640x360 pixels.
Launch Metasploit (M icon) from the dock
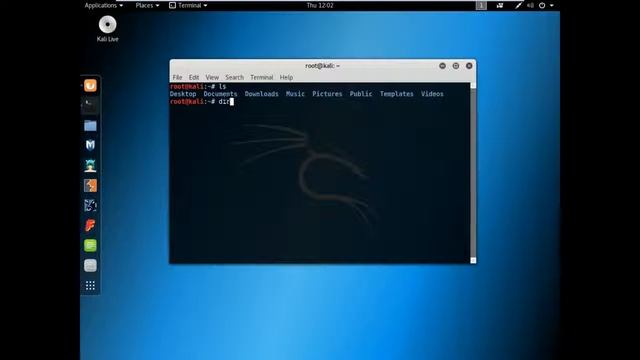click(90, 145)
